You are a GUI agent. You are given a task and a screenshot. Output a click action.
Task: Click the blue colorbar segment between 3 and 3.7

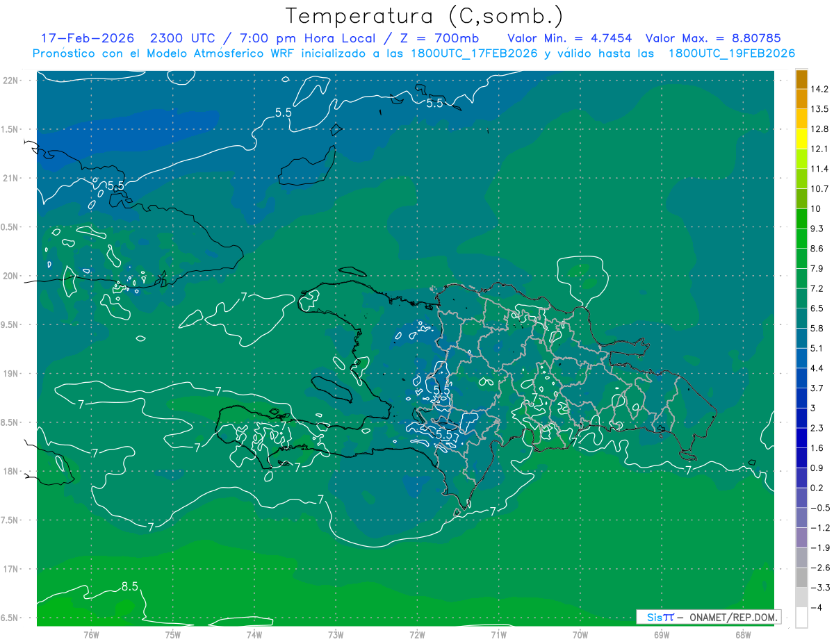pyautogui.click(x=801, y=398)
